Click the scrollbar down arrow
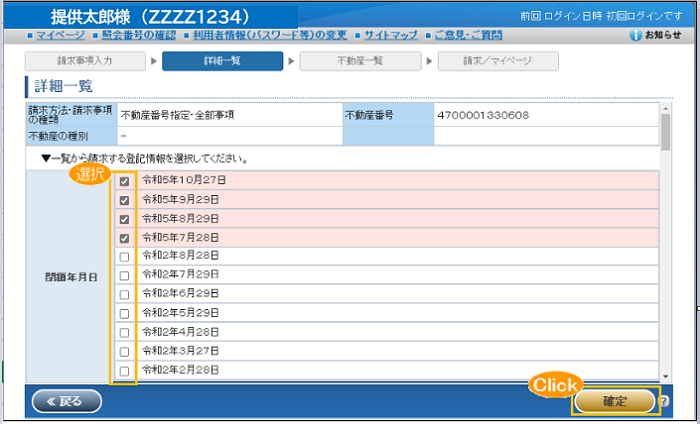 666,376
